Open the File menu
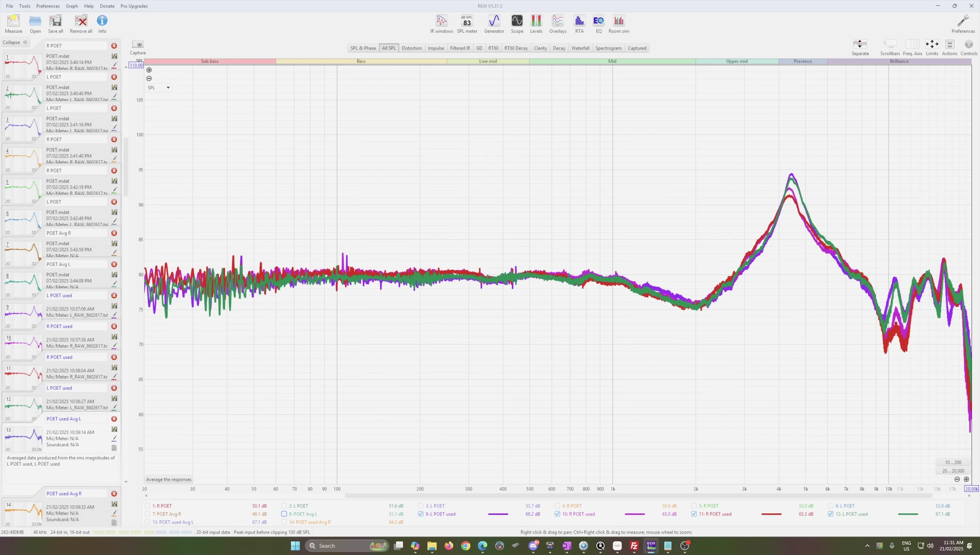980x555 pixels. [10, 6]
